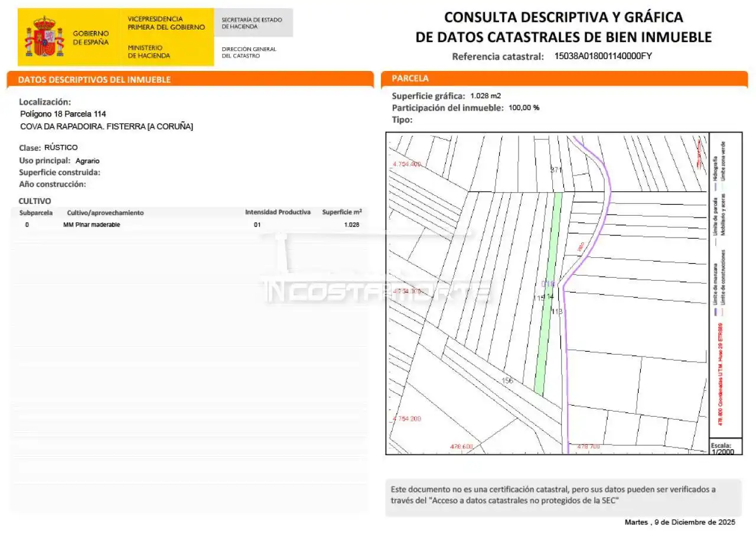
Task: Click the "Superficie gráfica:" label
Action: pos(429,96)
